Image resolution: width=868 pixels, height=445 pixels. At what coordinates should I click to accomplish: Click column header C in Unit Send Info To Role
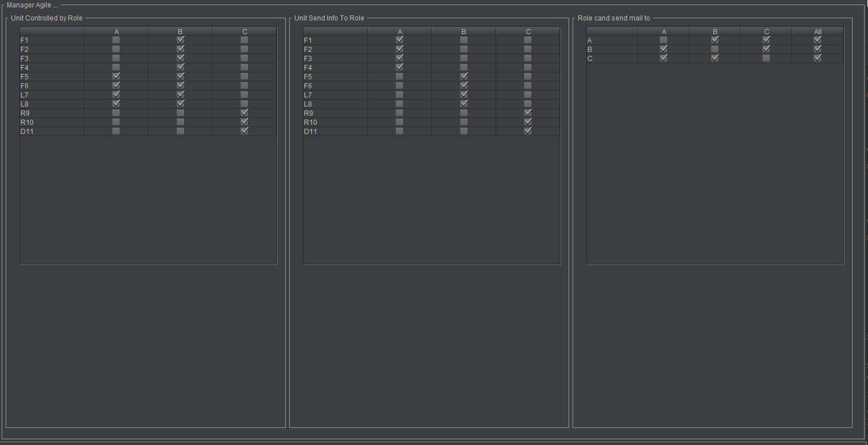pos(528,31)
